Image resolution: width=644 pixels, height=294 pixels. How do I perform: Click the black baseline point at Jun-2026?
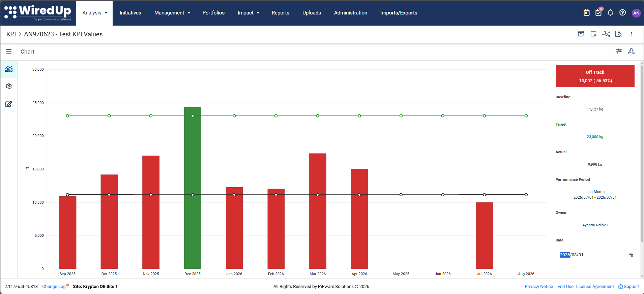point(443,195)
